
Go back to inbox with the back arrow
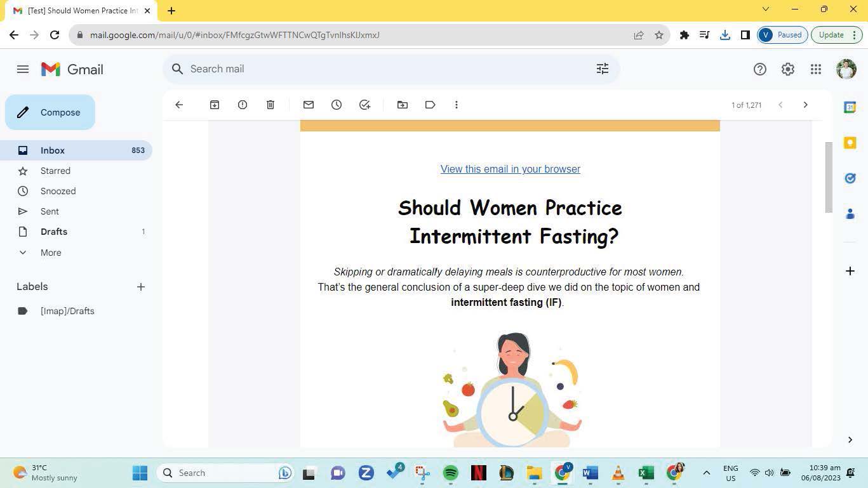click(x=179, y=105)
